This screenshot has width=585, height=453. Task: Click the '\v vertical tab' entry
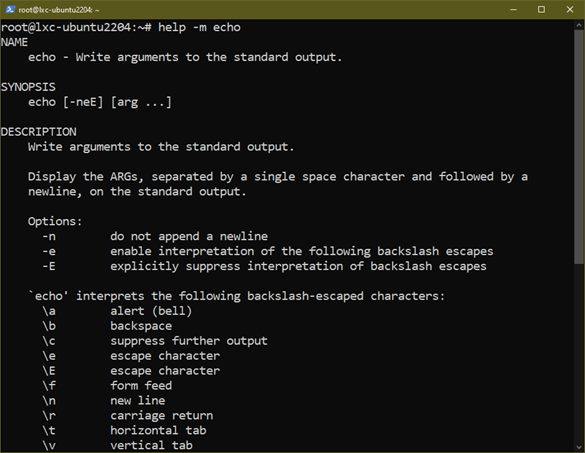pos(117,445)
